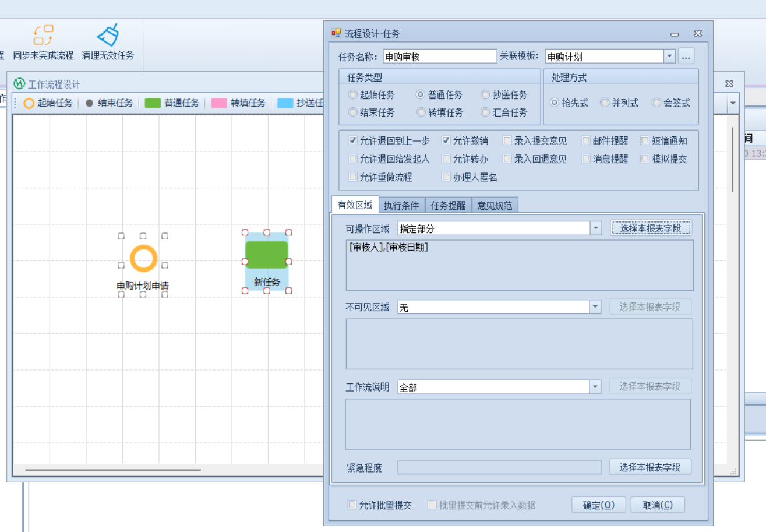
Task: Uncheck 允许退回到上一步 checkbox
Action: pos(352,140)
